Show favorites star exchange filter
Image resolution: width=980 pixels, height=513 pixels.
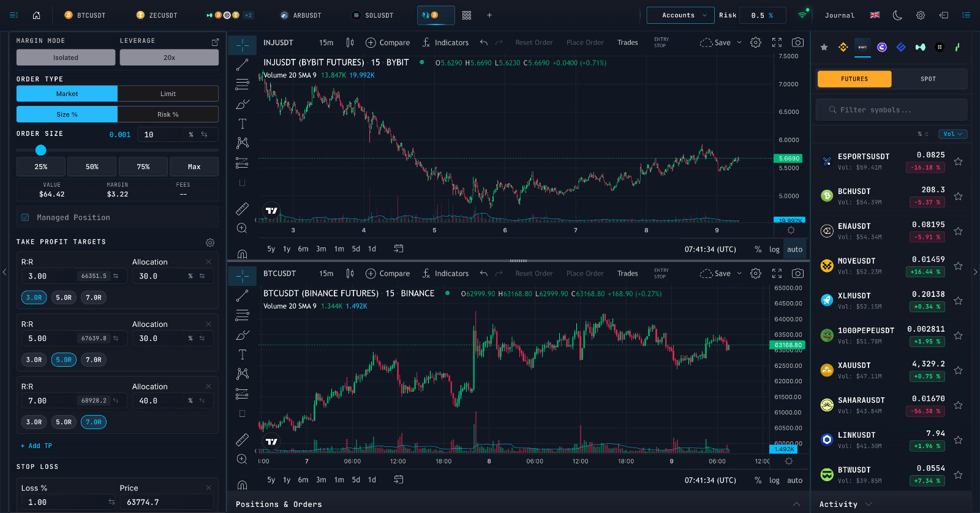point(824,47)
